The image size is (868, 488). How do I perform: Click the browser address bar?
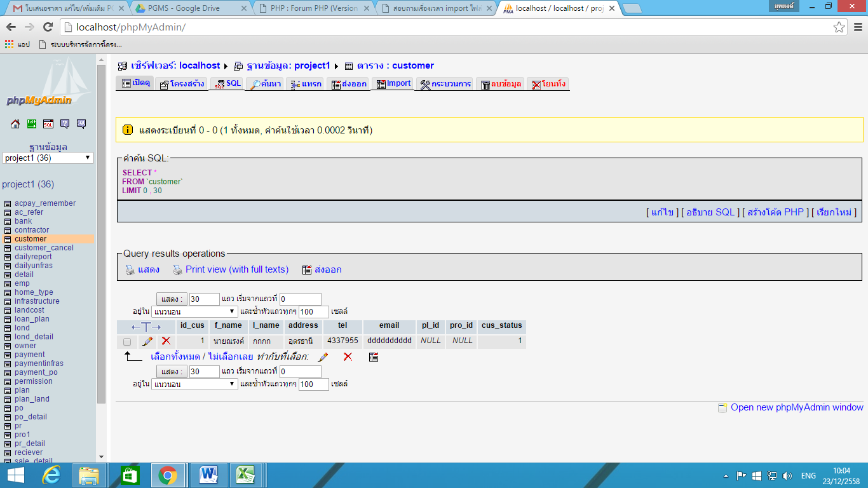pyautogui.click(x=445, y=27)
